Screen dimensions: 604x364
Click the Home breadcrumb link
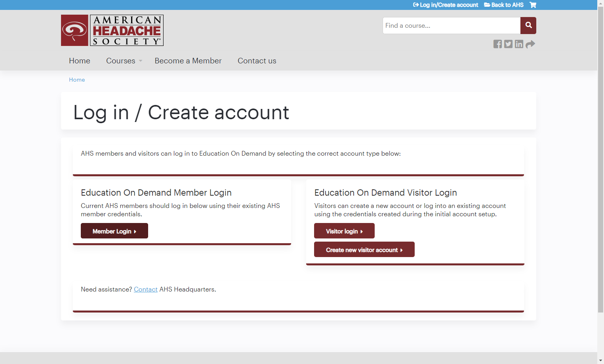pyautogui.click(x=77, y=80)
